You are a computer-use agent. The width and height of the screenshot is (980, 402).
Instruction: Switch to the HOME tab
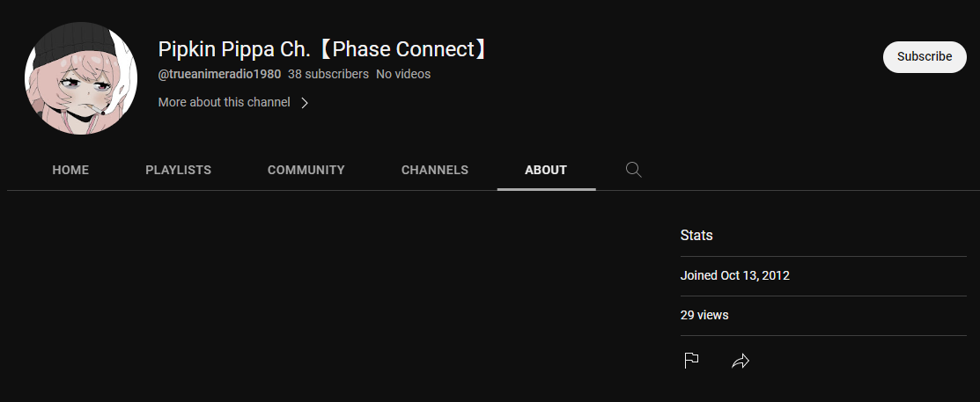(x=70, y=170)
